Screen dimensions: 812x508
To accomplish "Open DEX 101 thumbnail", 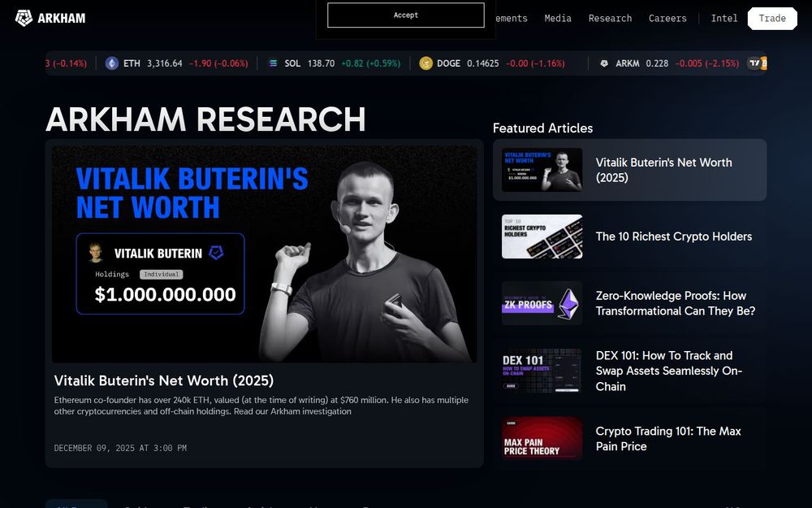I will click(x=542, y=371).
